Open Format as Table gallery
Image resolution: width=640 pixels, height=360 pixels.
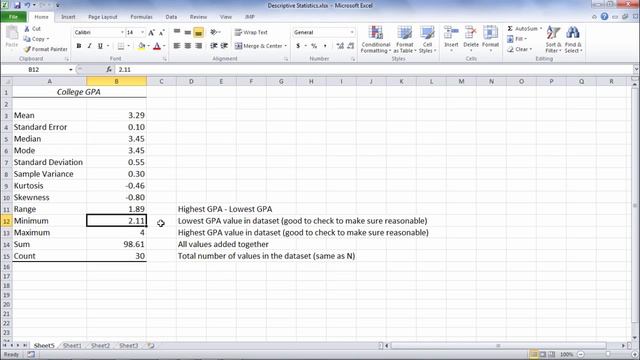coord(404,39)
